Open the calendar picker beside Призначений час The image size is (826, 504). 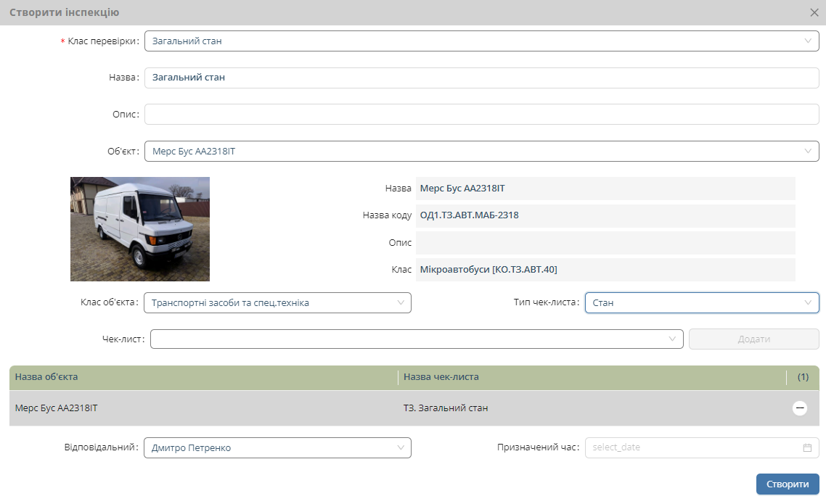coord(806,447)
